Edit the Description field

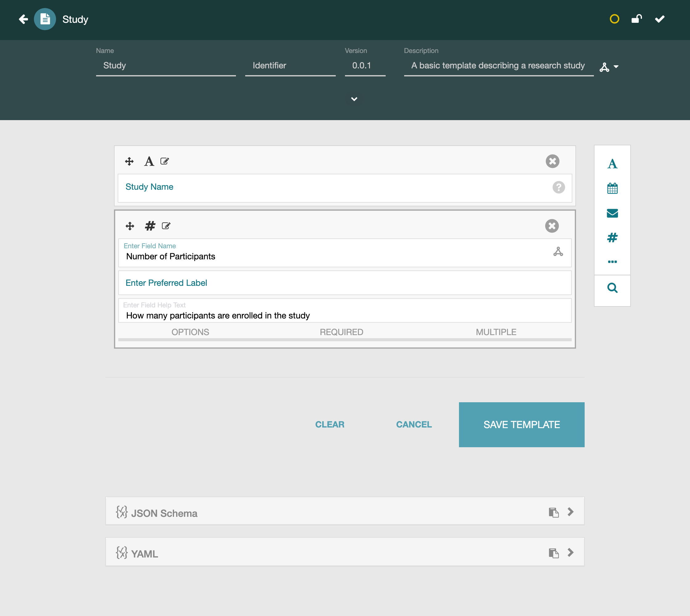499,66
